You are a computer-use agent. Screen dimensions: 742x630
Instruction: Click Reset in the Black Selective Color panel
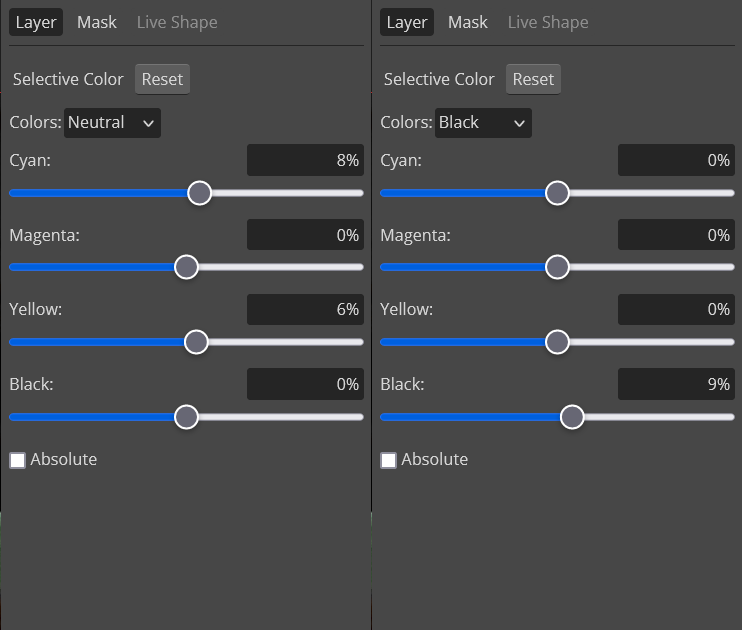(x=533, y=79)
